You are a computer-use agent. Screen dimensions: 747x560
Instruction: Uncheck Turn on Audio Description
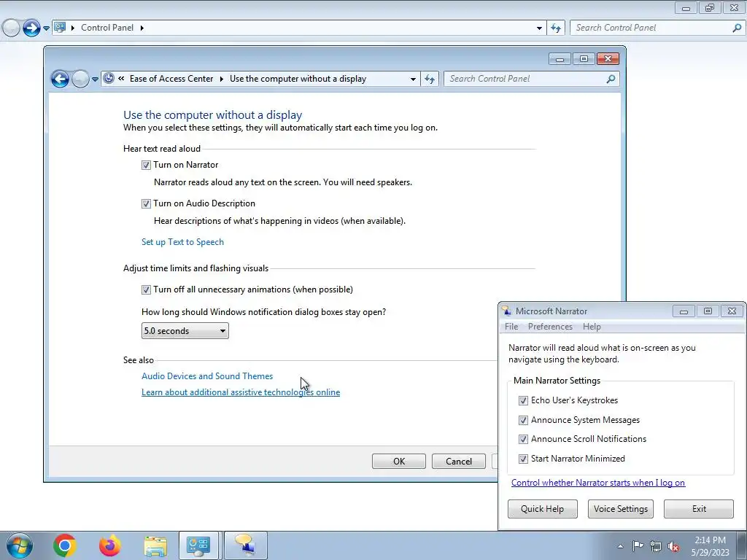point(146,204)
